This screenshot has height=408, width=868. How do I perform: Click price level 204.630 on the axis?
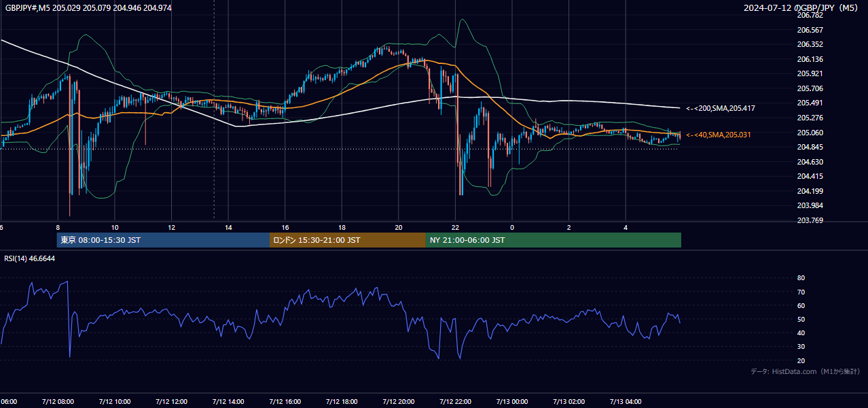click(810, 162)
